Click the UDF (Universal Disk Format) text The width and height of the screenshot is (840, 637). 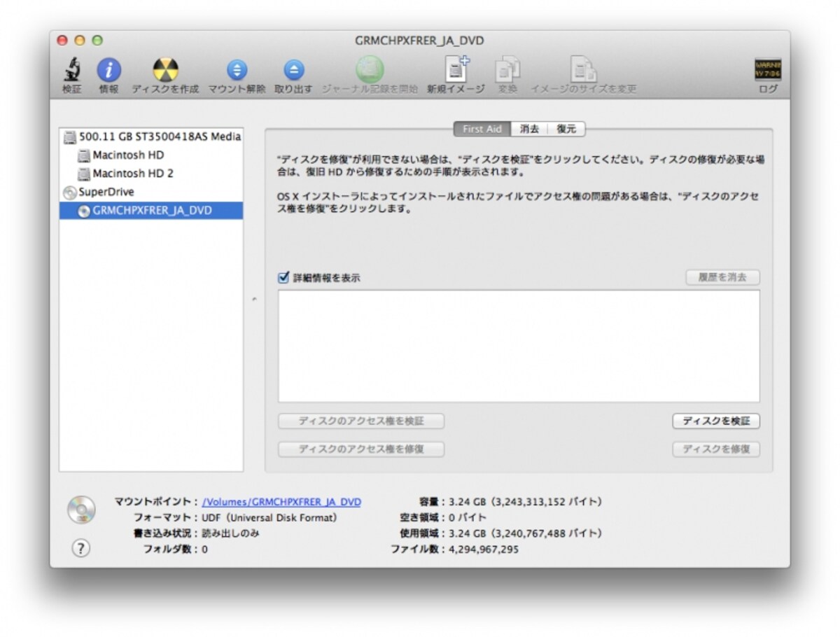269,518
